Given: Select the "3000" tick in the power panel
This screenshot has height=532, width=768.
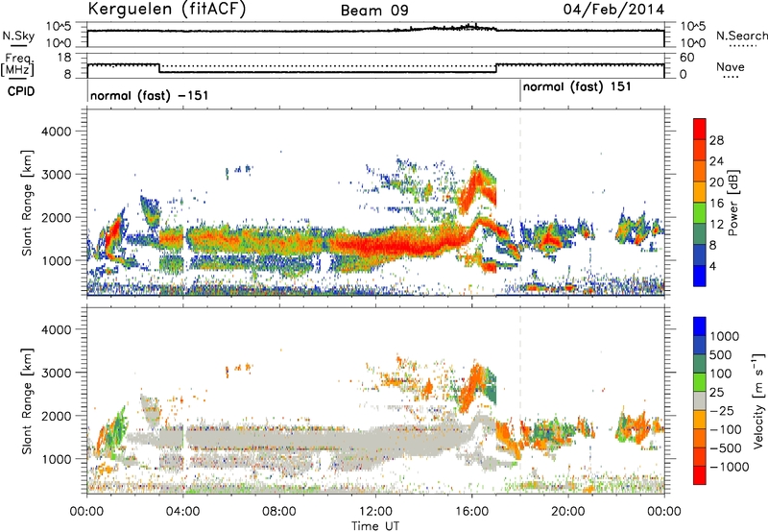Looking at the screenshot, I should pos(56,175).
